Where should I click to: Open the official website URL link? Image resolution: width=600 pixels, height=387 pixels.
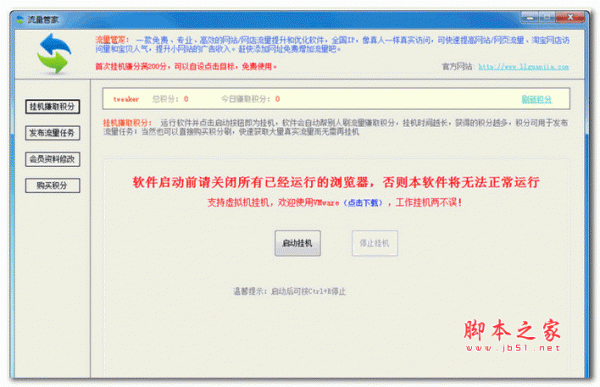point(523,67)
